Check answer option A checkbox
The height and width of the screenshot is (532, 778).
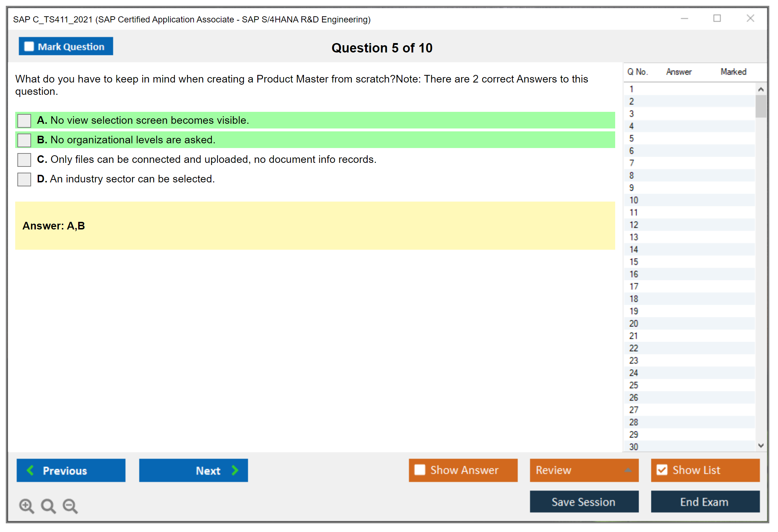click(24, 121)
